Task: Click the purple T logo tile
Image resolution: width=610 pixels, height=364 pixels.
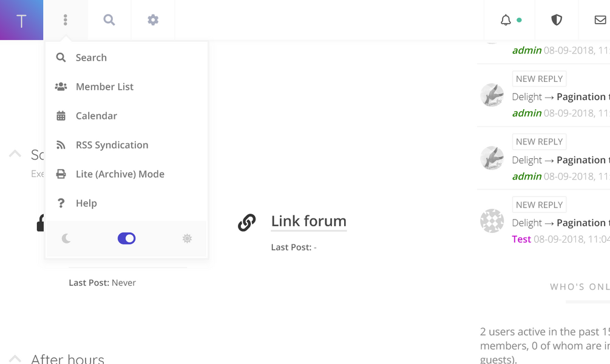Action: tap(21, 20)
